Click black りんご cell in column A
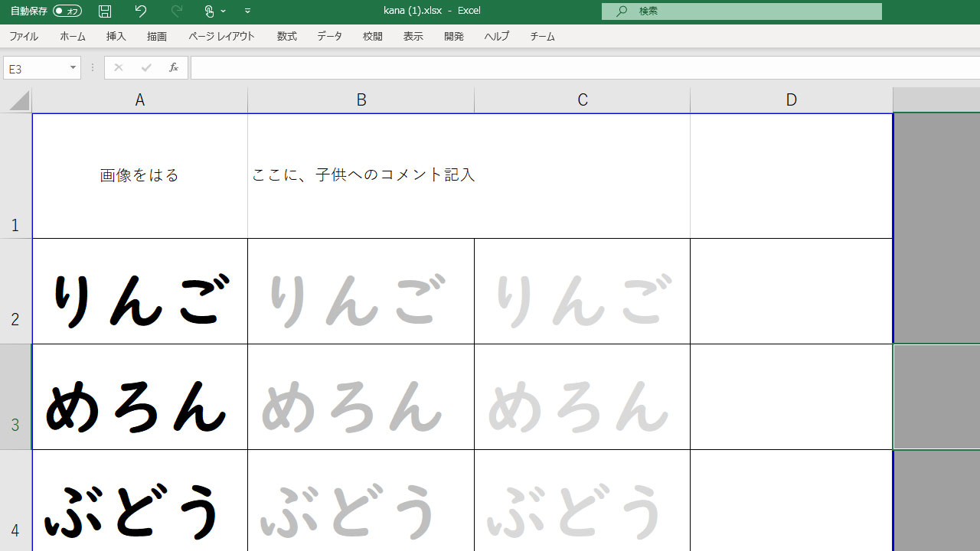This screenshot has width=980, height=551. pos(139,291)
